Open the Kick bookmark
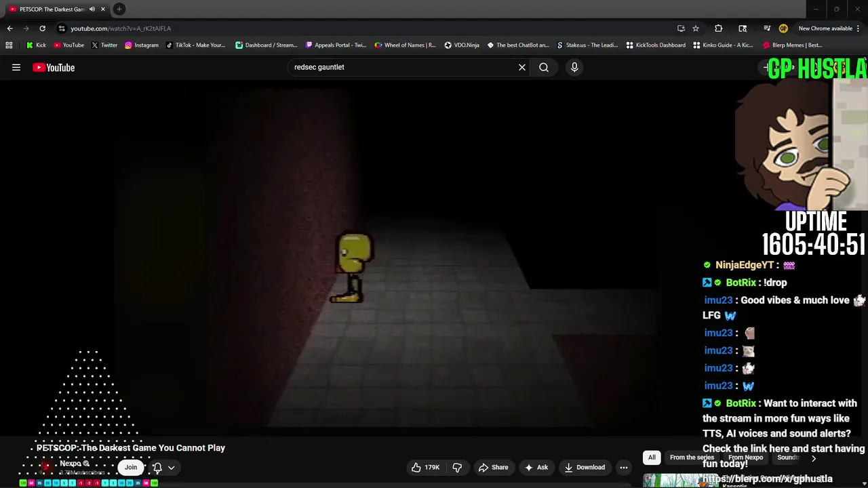 (36, 45)
